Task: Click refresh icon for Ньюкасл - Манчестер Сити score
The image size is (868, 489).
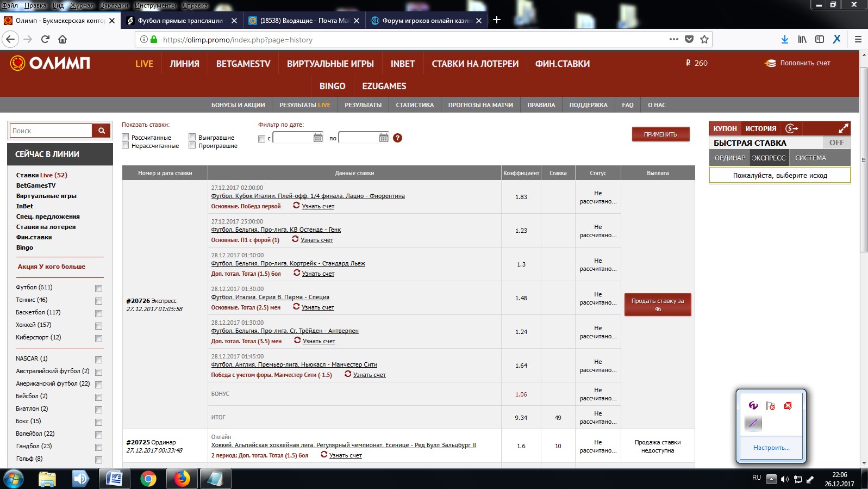Action: [348, 374]
